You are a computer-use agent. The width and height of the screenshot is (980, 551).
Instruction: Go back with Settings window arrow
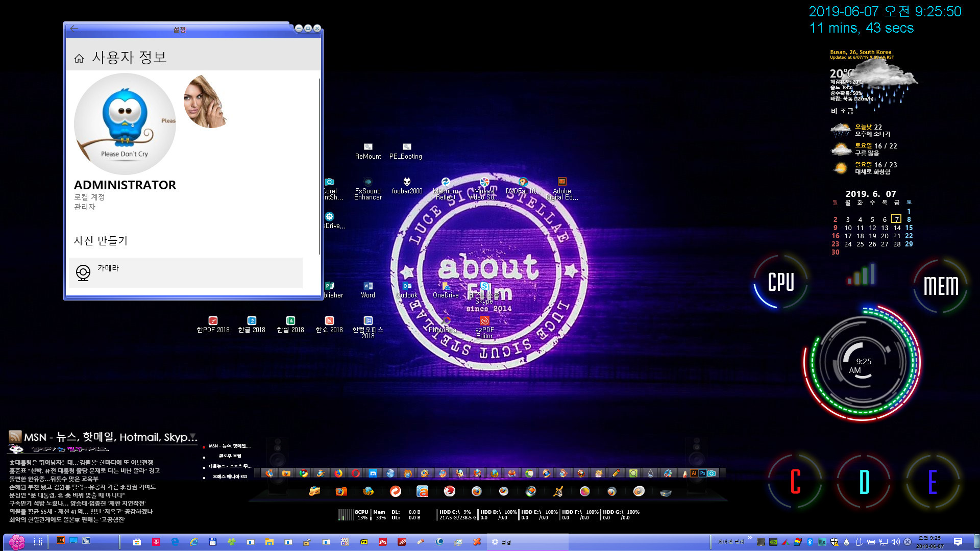74,29
